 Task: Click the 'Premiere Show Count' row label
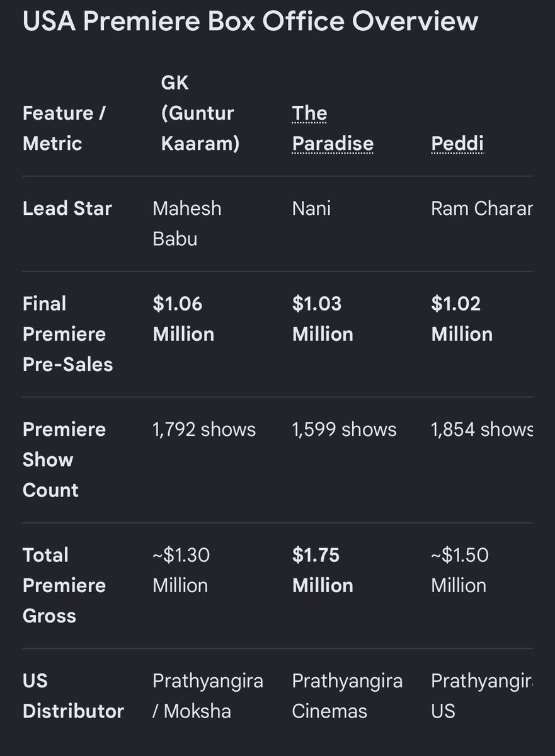[x=64, y=460]
